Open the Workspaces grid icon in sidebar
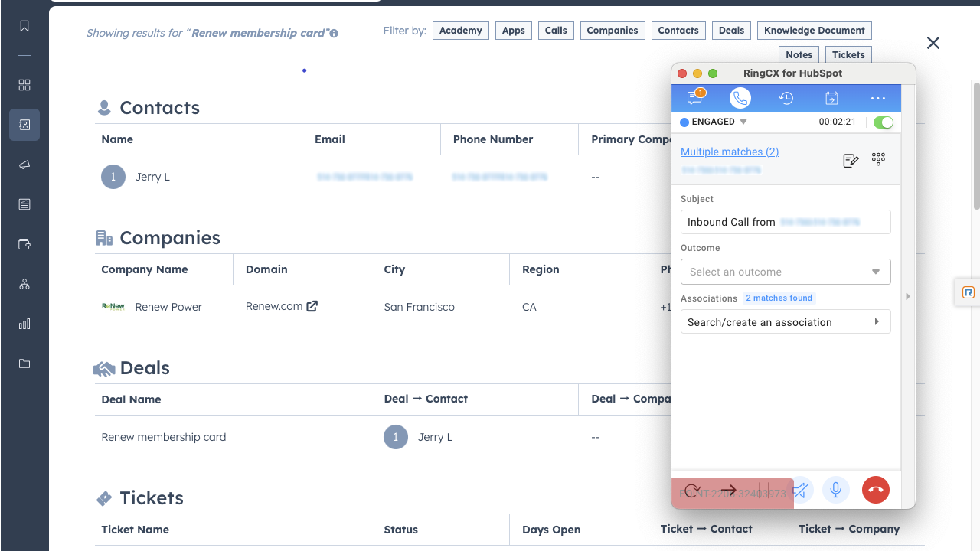 (24, 85)
